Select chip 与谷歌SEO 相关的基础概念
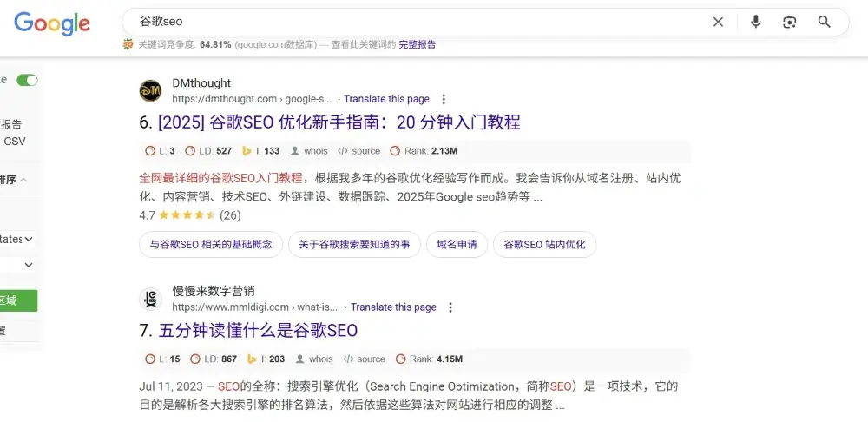 click(x=211, y=244)
